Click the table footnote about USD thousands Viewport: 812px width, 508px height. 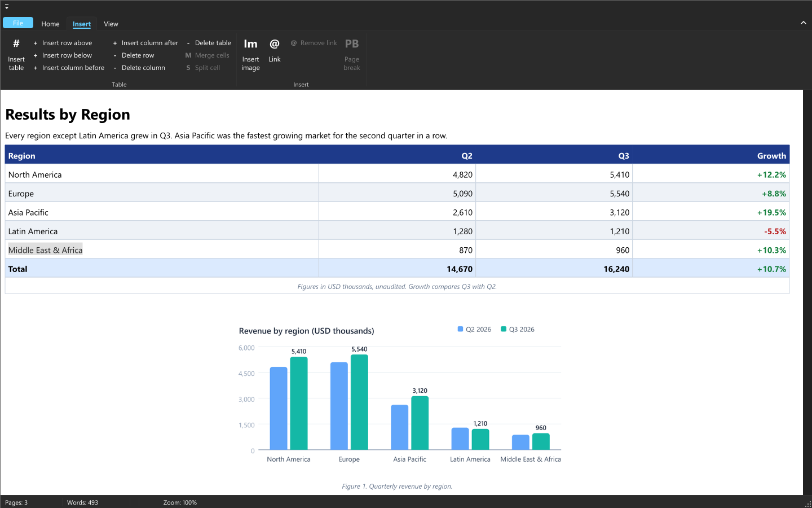click(x=397, y=287)
